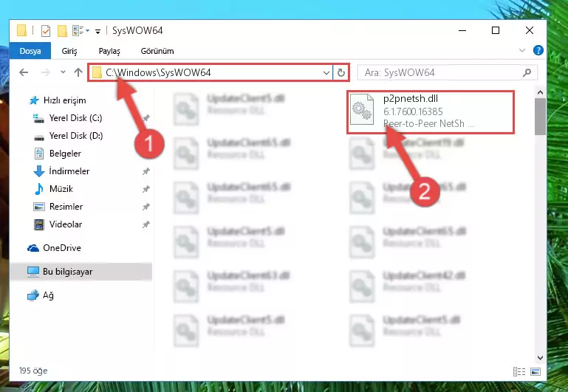Select Hızlı erişim in the navigation pane
The height and width of the screenshot is (392, 568).
pyautogui.click(x=58, y=100)
